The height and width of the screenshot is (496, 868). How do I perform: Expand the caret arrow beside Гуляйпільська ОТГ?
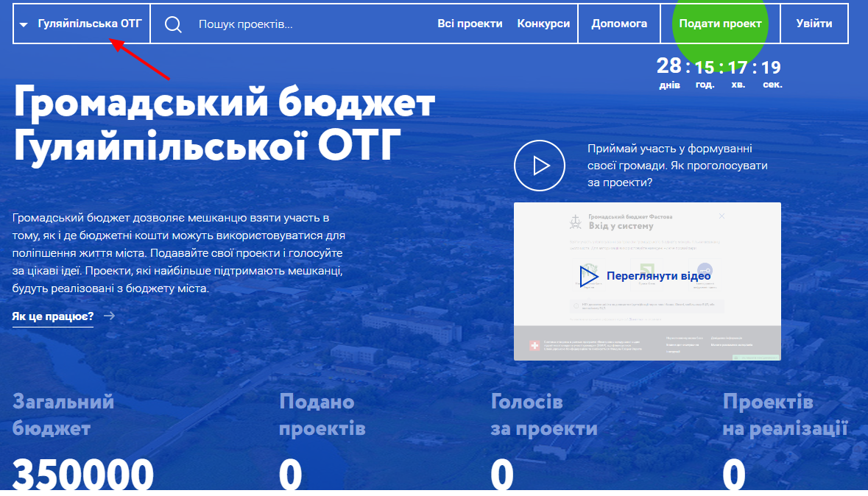24,24
